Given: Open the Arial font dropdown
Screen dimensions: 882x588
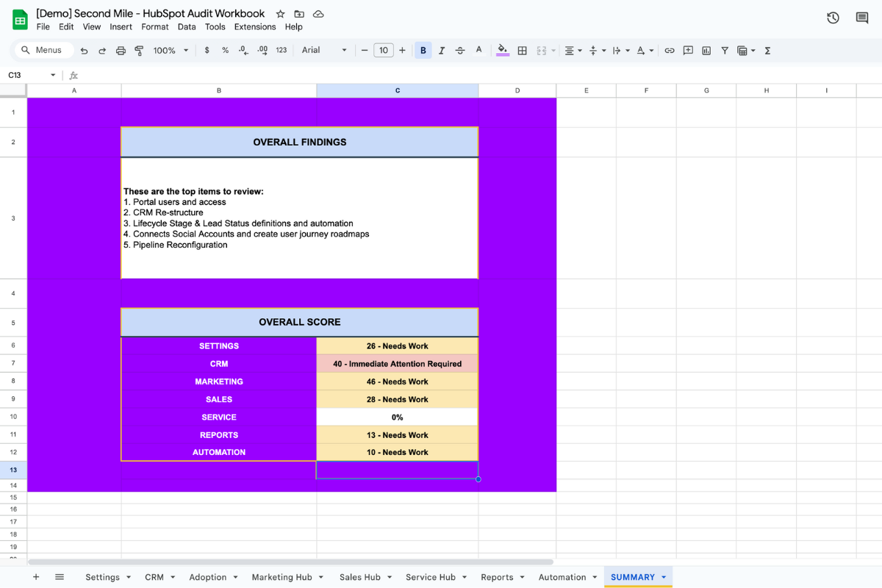Looking at the screenshot, I should [x=324, y=51].
